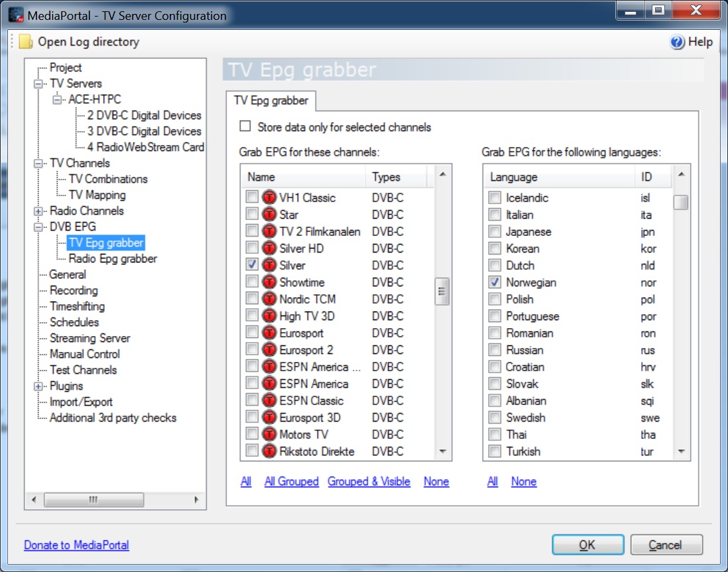Uncheck the Norwegian language checkbox
The image size is (728, 572).
tap(495, 282)
